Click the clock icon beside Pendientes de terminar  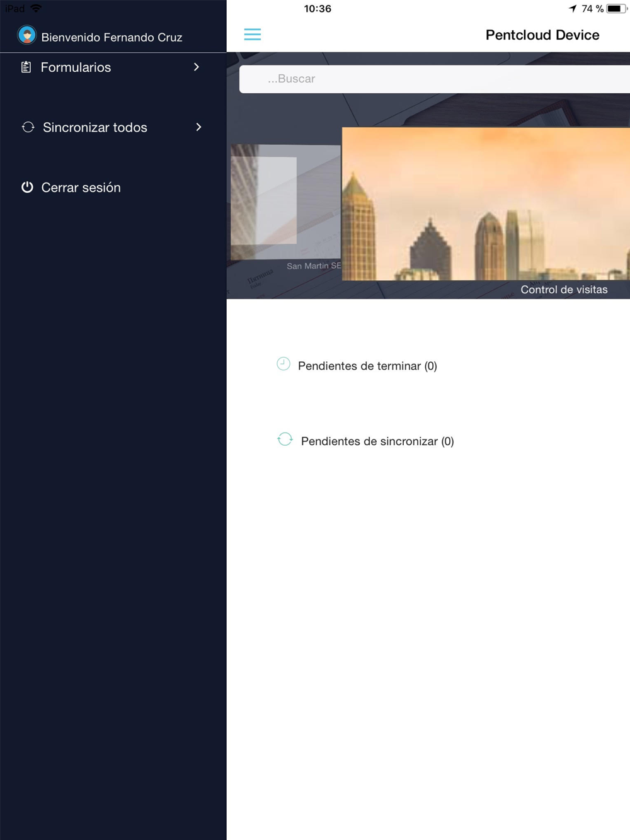(283, 364)
